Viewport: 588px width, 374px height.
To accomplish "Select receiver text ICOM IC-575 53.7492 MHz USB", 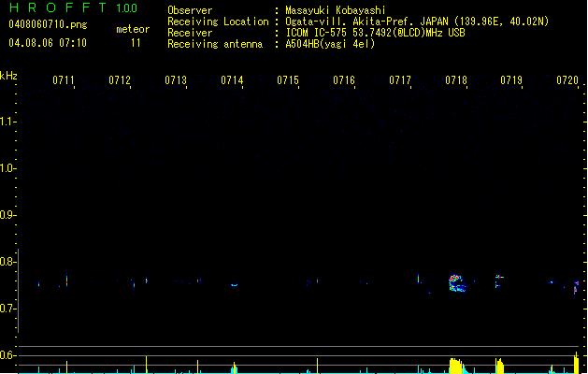I will [375, 33].
